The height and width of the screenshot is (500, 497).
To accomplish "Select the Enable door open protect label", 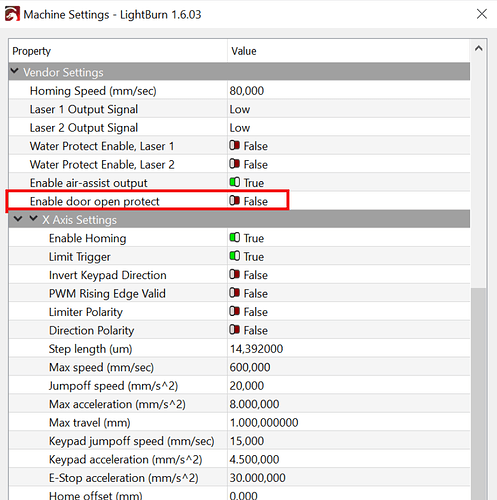I will [x=95, y=201].
